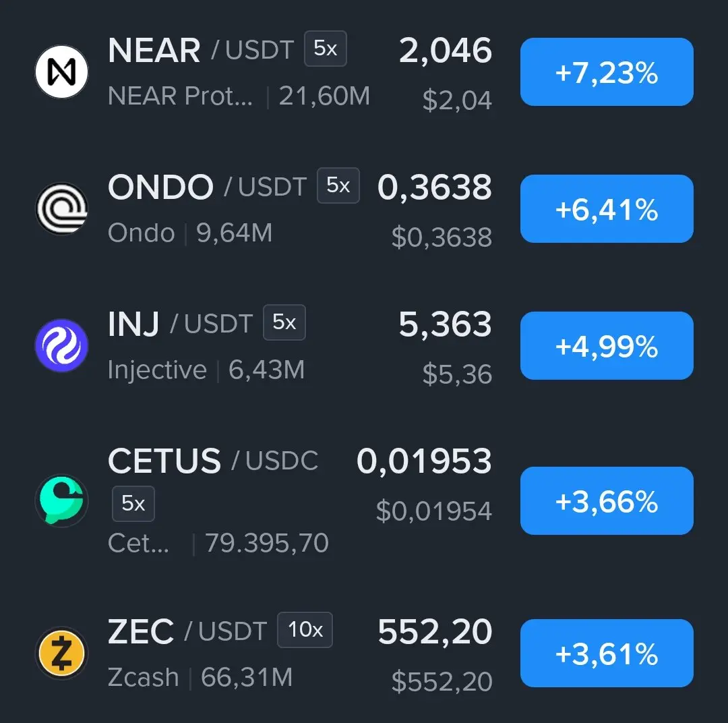
Task: Select the 10x leverage badge for ZEC
Action: click(305, 630)
